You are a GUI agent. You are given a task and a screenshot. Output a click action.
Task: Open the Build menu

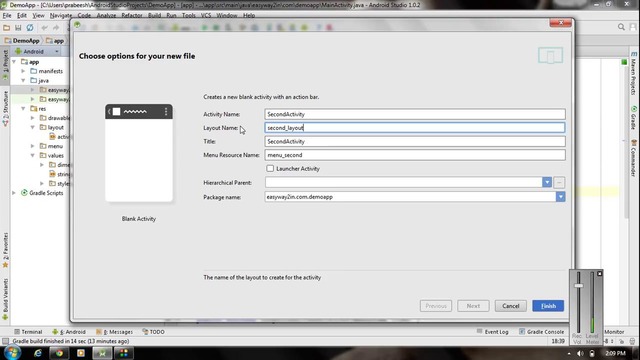coord(154,16)
